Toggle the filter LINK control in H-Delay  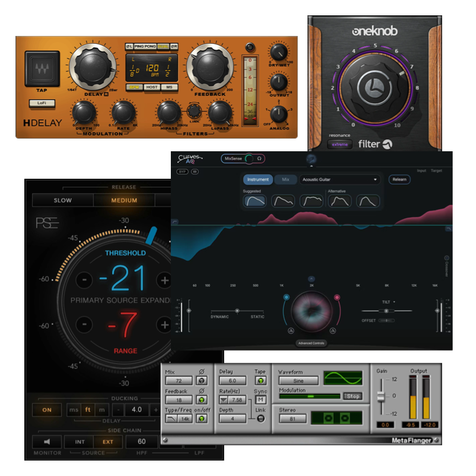(194, 111)
